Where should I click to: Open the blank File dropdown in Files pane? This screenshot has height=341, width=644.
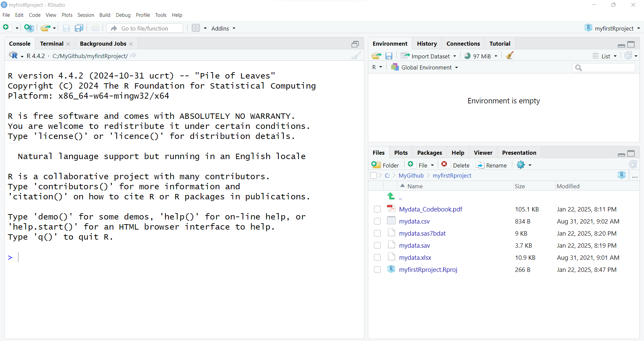[421, 165]
